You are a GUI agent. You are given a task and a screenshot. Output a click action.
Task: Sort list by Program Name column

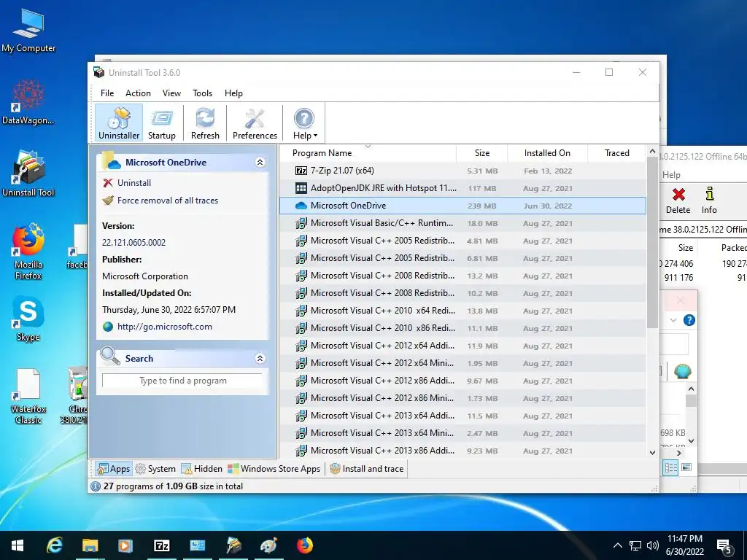click(368, 153)
